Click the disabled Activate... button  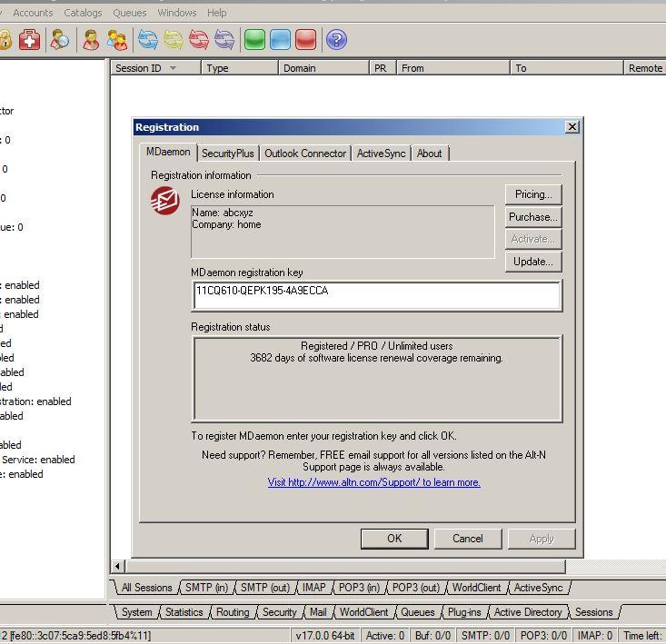point(533,239)
